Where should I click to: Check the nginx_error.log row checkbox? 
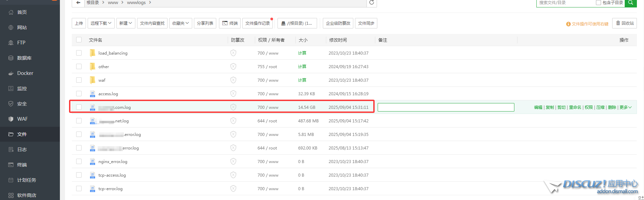(x=79, y=161)
